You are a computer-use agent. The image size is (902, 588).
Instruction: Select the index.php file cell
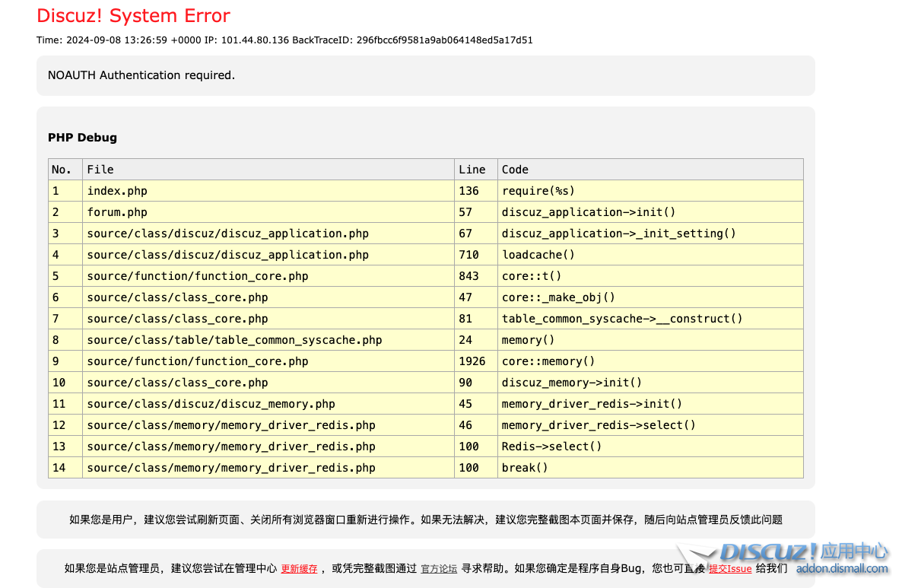[x=117, y=191]
